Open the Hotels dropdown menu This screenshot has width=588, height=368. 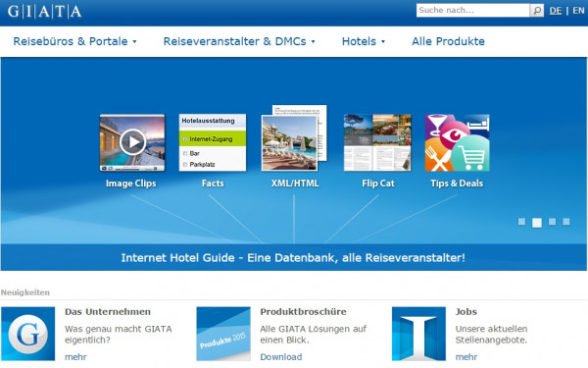point(363,41)
